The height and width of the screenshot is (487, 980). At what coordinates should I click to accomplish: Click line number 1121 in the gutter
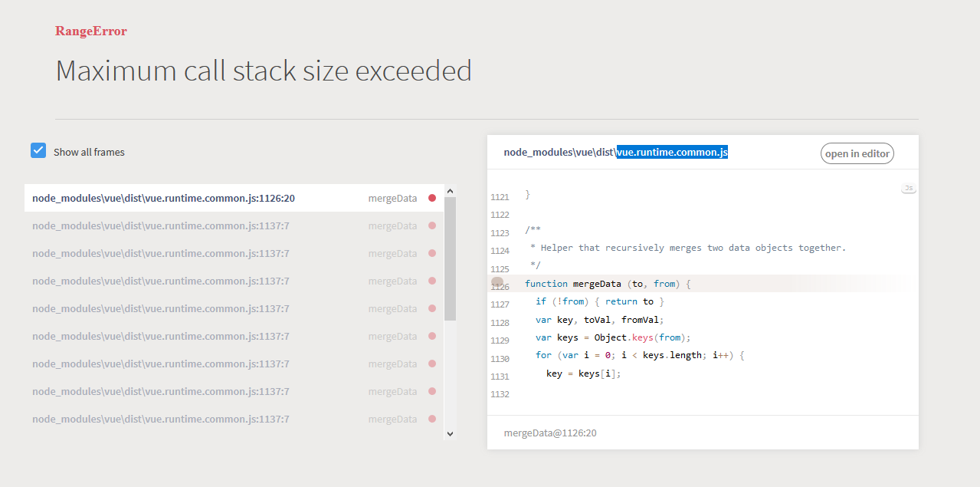pos(500,197)
